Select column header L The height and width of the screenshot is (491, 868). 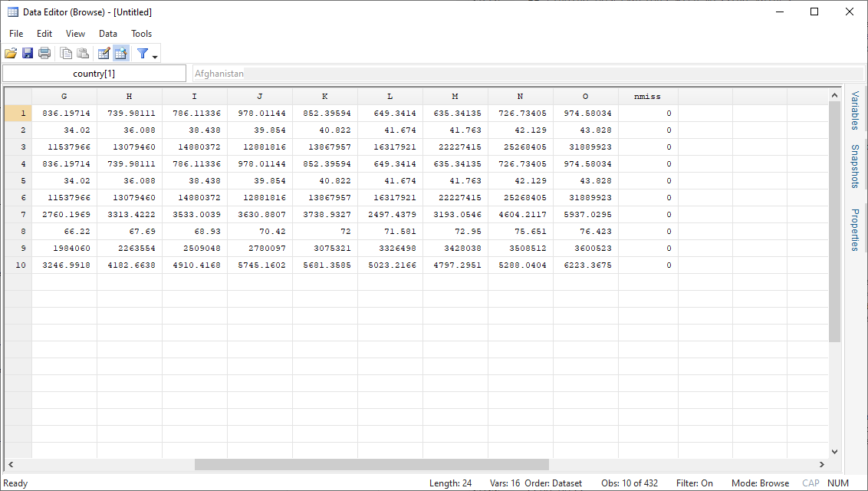[390, 97]
